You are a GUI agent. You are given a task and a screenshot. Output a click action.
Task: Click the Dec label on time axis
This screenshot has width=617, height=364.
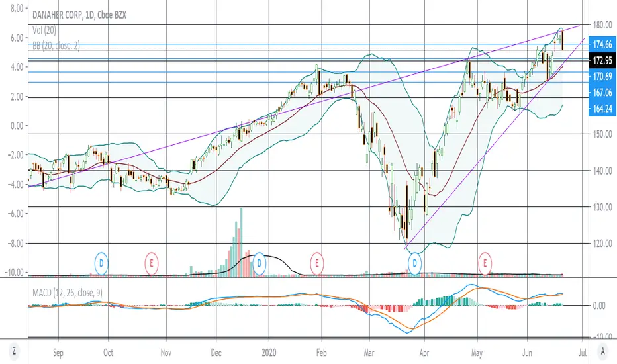point(216,353)
